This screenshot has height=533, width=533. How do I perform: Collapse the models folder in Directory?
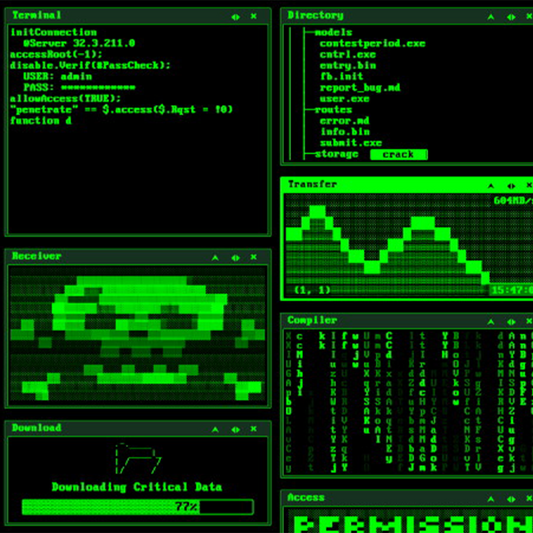click(333, 32)
